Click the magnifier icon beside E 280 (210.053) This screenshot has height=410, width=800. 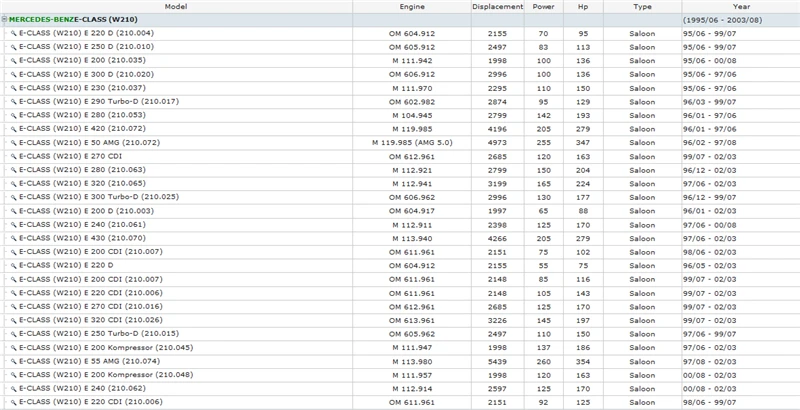(x=14, y=115)
